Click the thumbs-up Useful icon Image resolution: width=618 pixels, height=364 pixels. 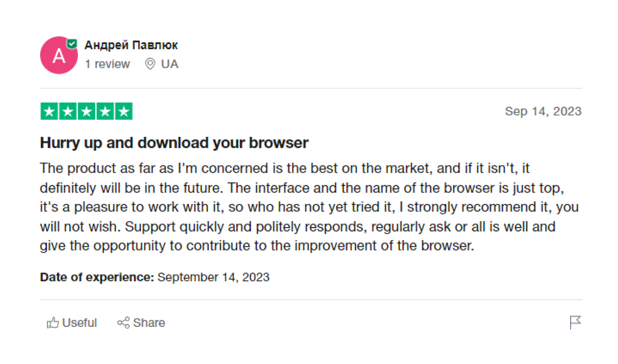tap(52, 323)
